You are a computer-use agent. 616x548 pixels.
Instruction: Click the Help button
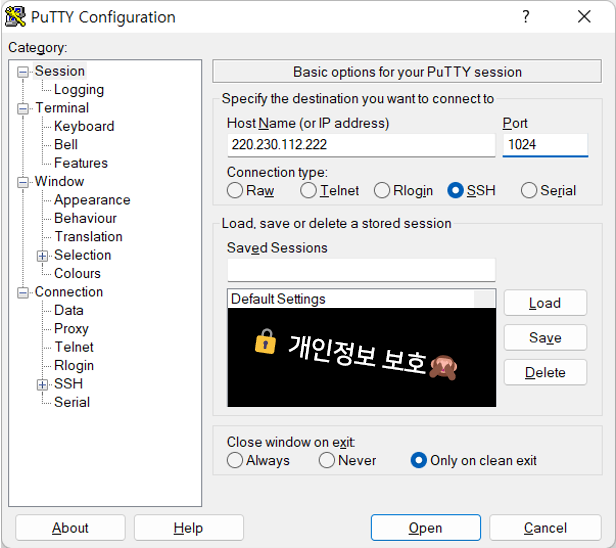point(189,528)
